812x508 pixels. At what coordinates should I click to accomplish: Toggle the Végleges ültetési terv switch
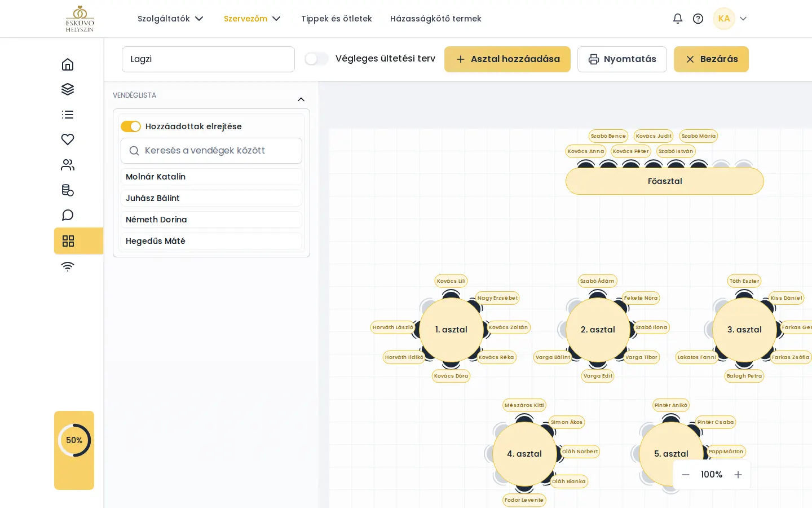(x=316, y=59)
